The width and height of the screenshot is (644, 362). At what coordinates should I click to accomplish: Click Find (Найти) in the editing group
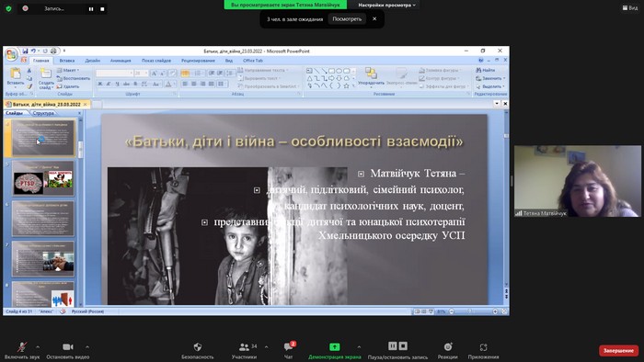(486, 70)
